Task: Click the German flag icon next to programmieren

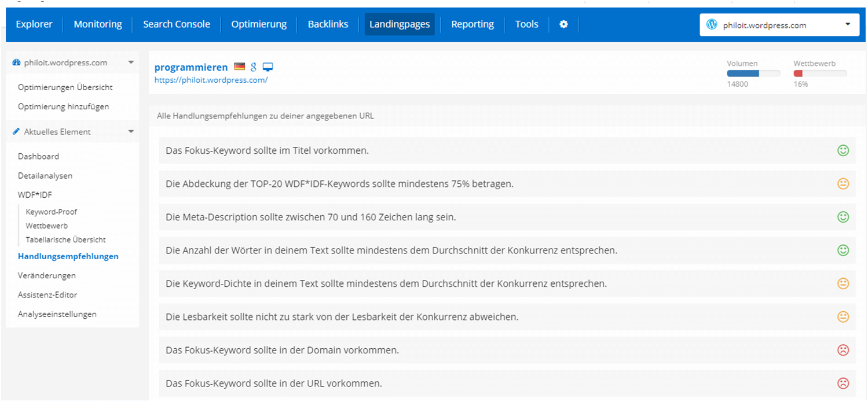Action: [239, 67]
